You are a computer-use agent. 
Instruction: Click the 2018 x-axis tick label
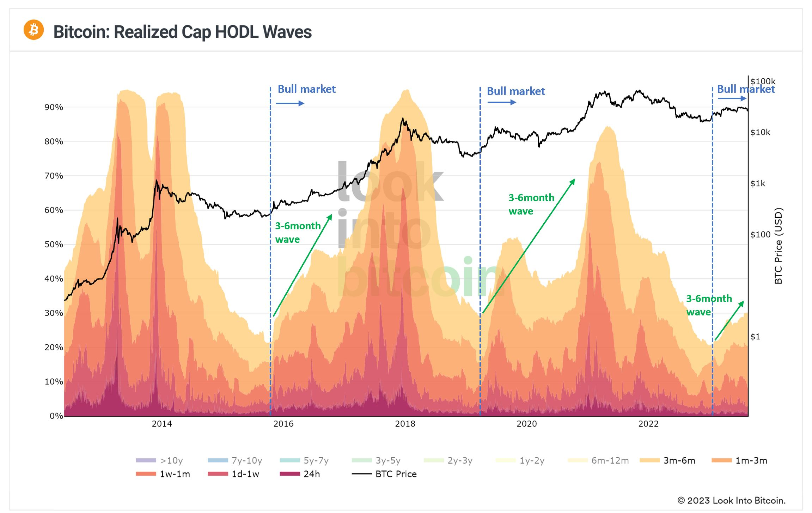click(405, 424)
